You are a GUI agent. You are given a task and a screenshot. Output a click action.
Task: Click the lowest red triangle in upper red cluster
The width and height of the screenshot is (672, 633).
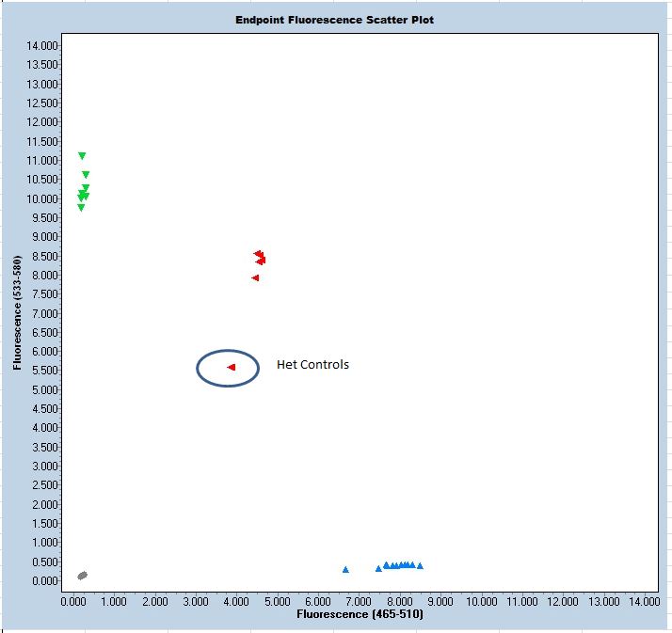tap(255, 277)
